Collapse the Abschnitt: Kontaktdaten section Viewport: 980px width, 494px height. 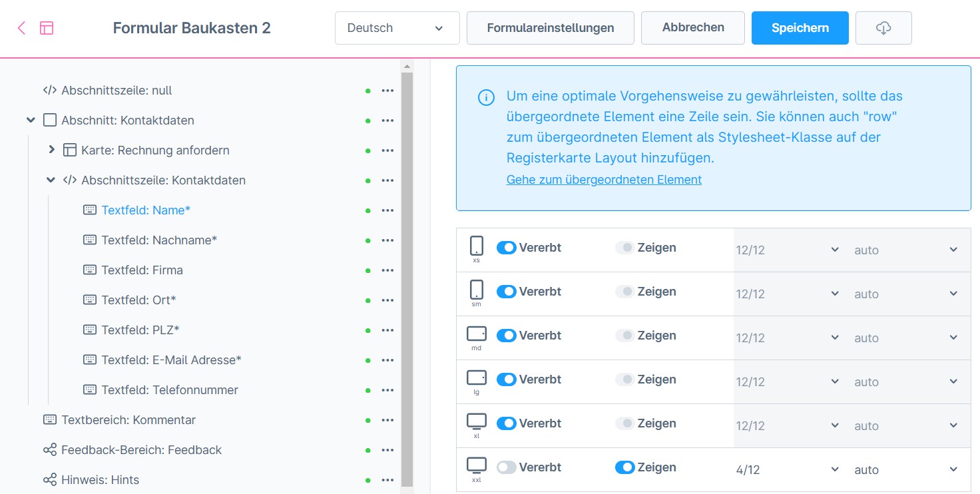click(x=31, y=121)
